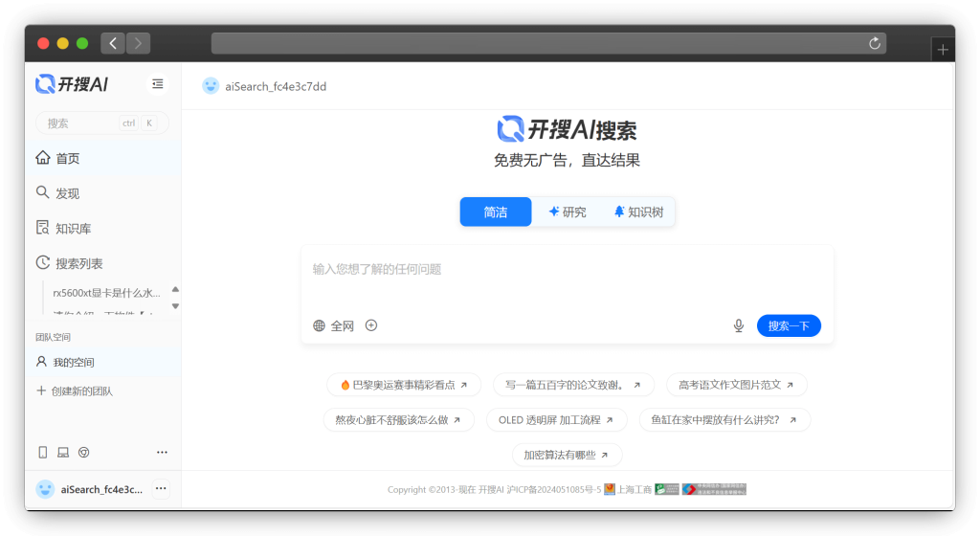The height and width of the screenshot is (536, 980).
Task: Select the 简洁 concise mode tab
Action: coord(496,212)
